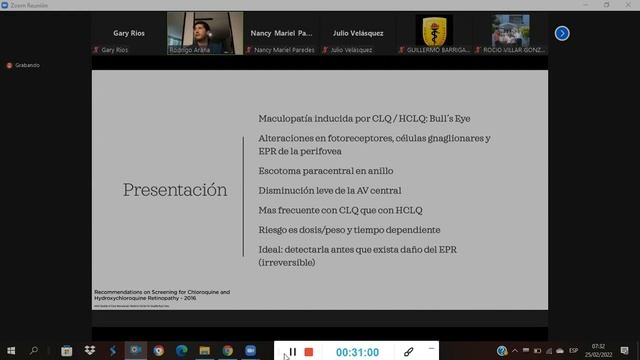Click the recording timer 00:31:00

[x=357, y=352]
